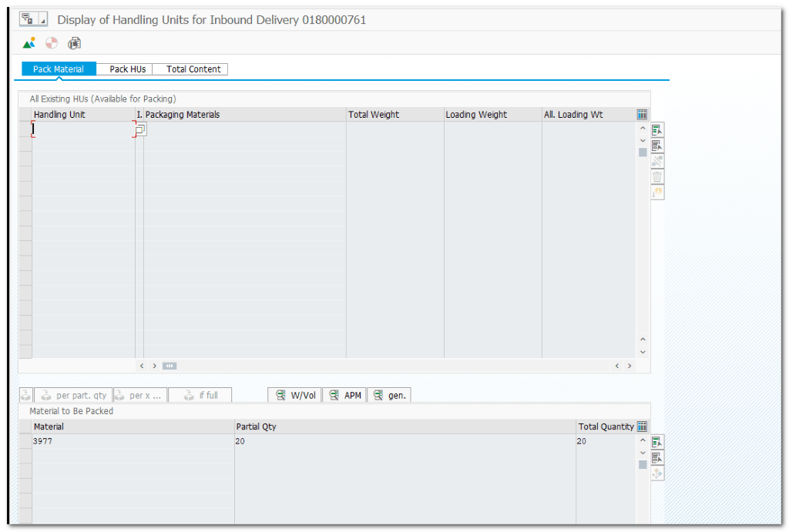Click into the first Handling Unit input cell
The height and width of the screenshot is (532, 789).
[83, 129]
